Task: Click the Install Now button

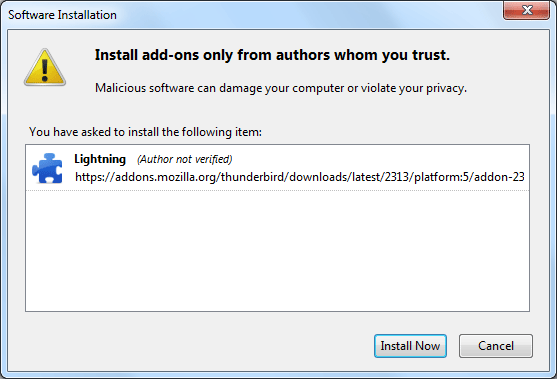Action: tap(410, 346)
